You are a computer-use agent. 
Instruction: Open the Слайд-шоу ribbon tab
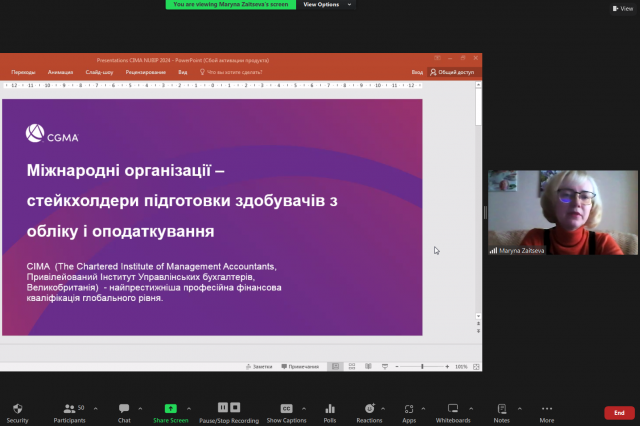point(100,73)
